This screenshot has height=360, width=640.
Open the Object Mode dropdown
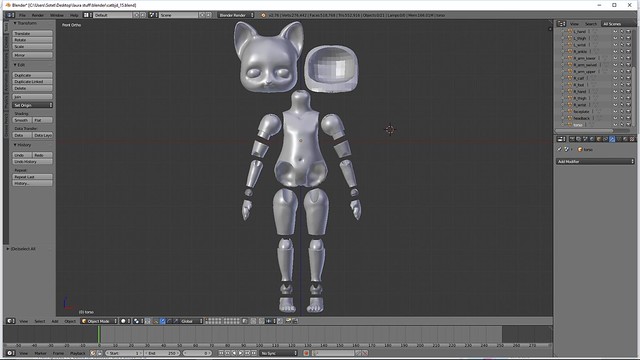[99, 321]
